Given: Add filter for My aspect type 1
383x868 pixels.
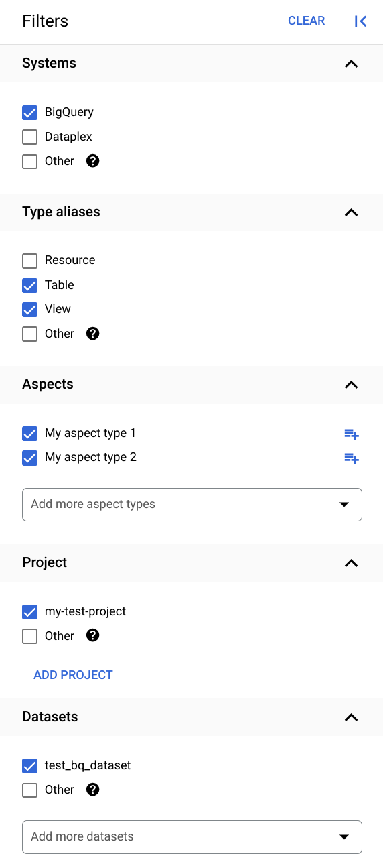Looking at the screenshot, I should (352, 434).
